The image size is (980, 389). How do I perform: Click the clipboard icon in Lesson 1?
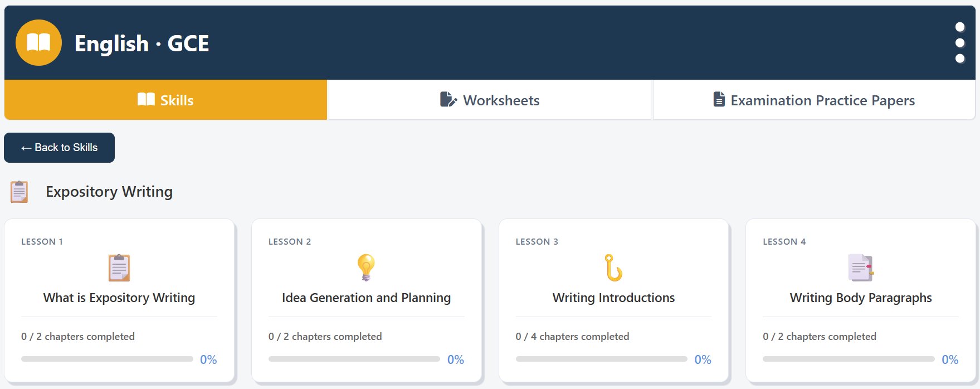click(119, 268)
